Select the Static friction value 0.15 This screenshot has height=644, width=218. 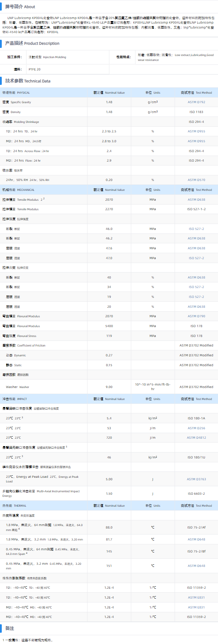pyautogui.click(x=109, y=365)
